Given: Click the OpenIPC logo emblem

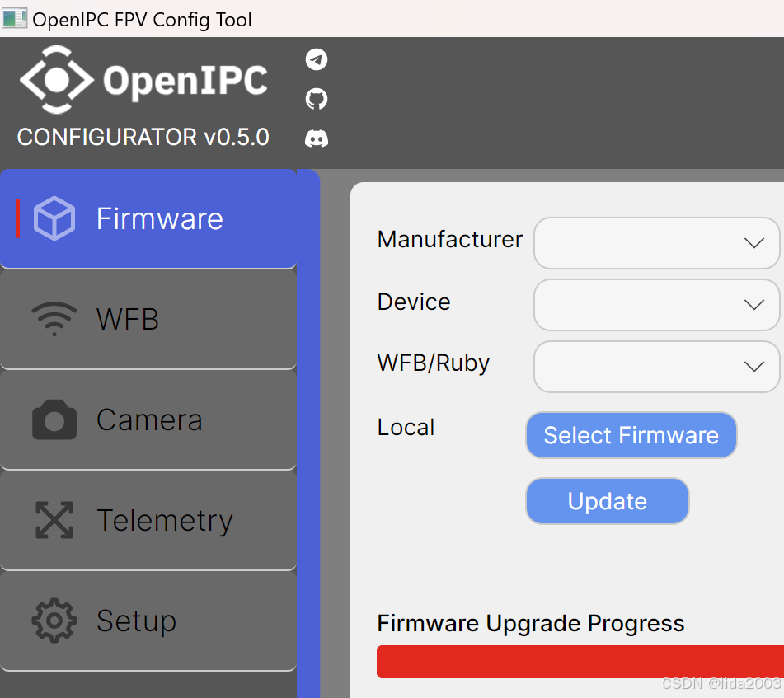Looking at the screenshot, I should pos(57,80).
